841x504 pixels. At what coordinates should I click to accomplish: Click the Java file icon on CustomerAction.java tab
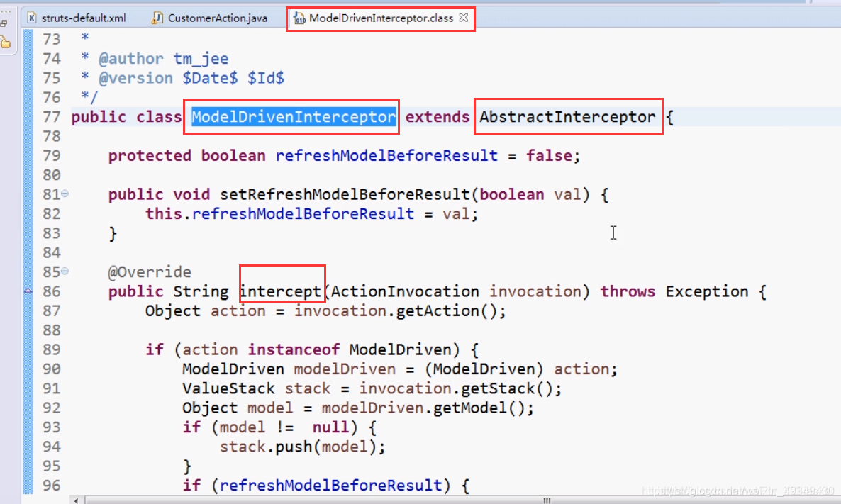(x=157, y=18)
